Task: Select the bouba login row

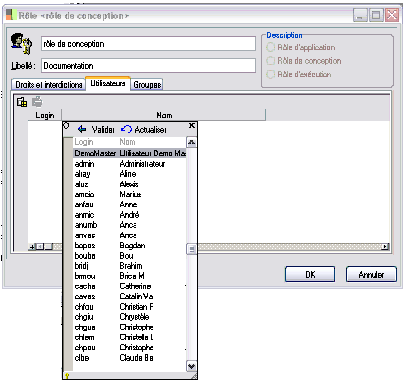Action: [x=130, y=256]
